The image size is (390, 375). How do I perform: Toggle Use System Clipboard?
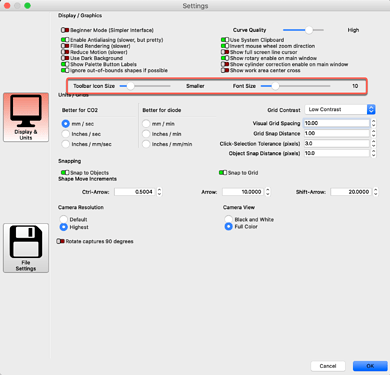point(225,40)
